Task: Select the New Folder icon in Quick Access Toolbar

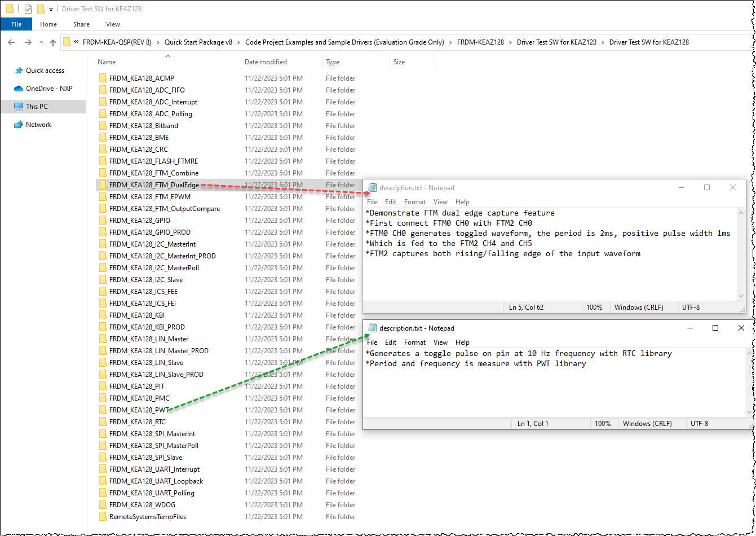Action: (41, 8)
